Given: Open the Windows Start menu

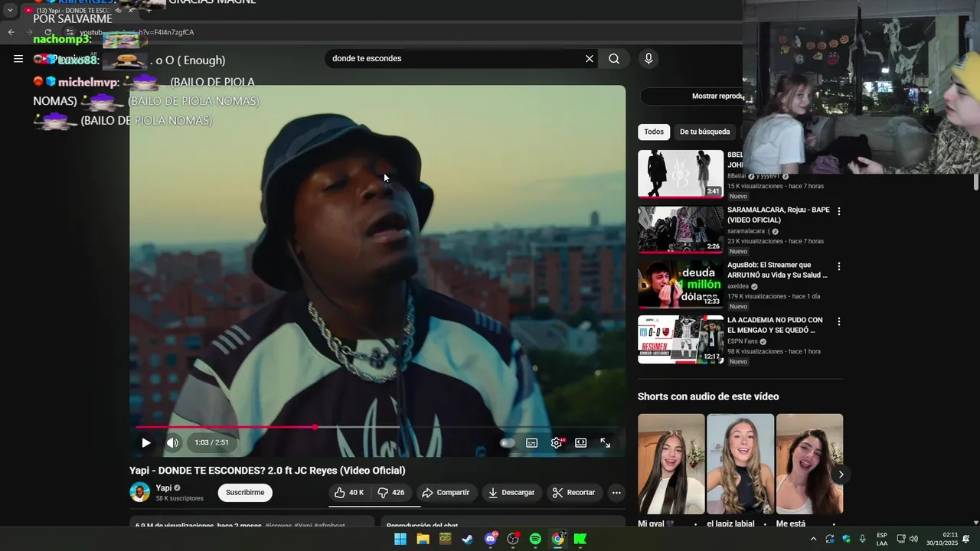Looking at the screenshot, I should [x=400, y=539].
